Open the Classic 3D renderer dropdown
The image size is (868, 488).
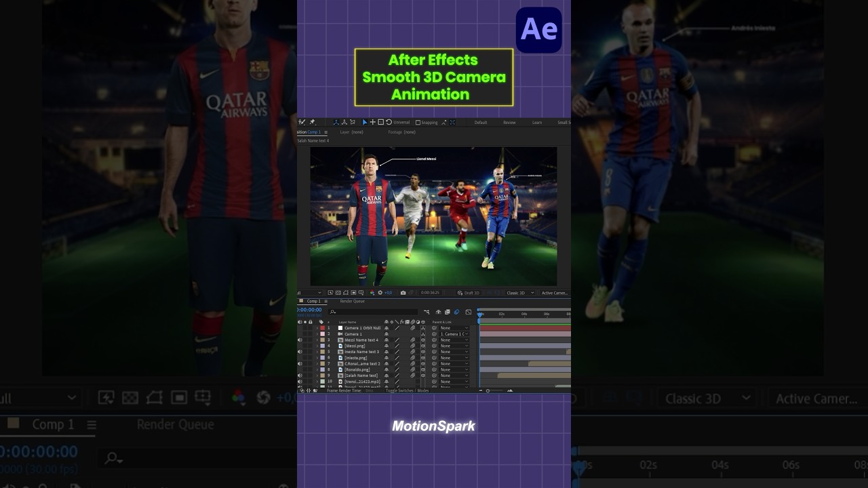(519, 293)
